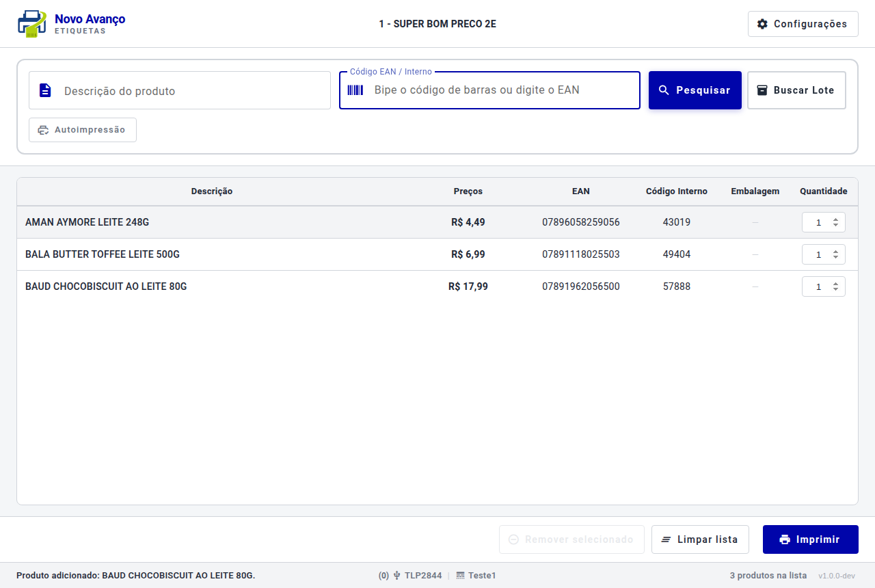Click internal code 49404
Screen dimensions: 875x588
[x=677, y=254]
